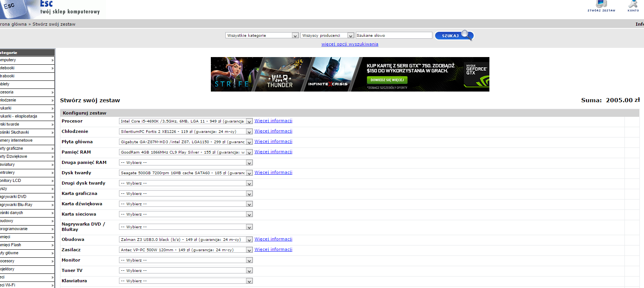The height and width of the screenshot is (288, 644).
Task: Click 'Więcej informacji' for Procesor
Action: tap(273, 121)
